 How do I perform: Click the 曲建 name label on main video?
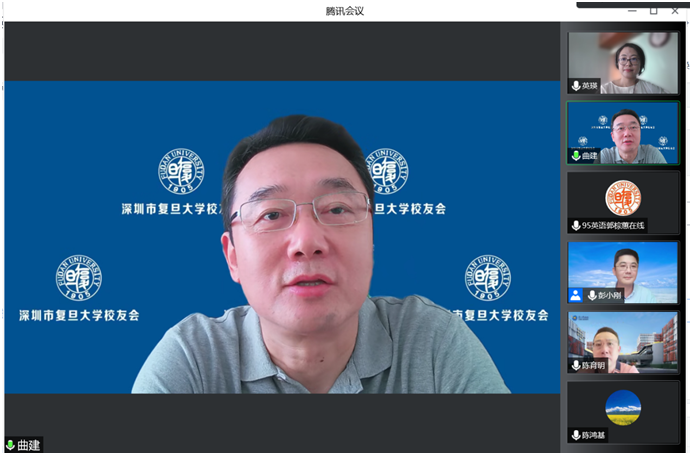click(29, 445)
